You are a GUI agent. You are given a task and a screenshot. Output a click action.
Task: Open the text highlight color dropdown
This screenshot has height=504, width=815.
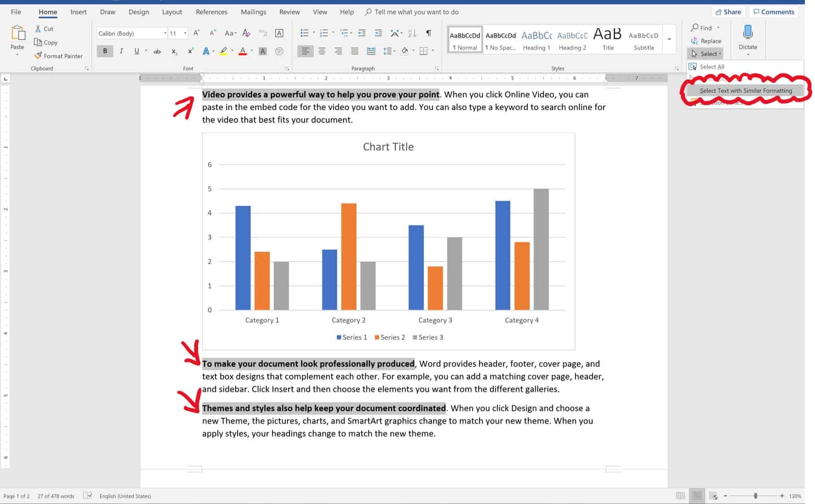232,51
